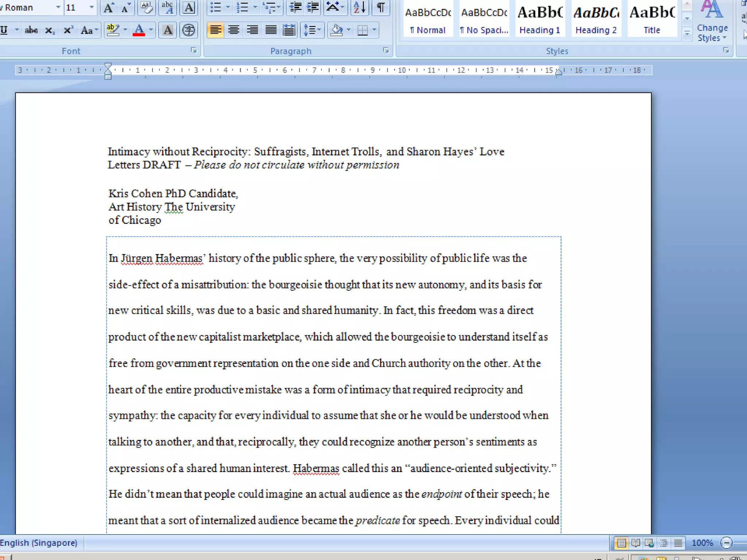Toggle justify text alignment
This screenshot has width=747, height=560.
coord(271,30)
